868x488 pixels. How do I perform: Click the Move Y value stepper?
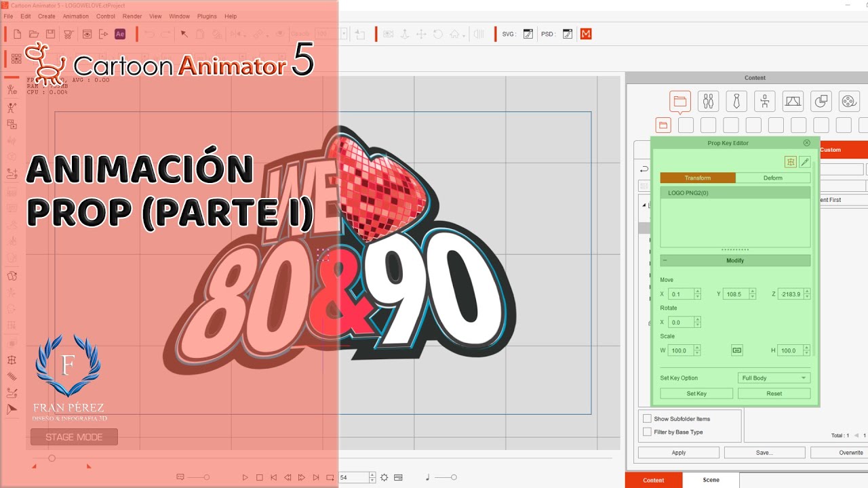point(753,294)
